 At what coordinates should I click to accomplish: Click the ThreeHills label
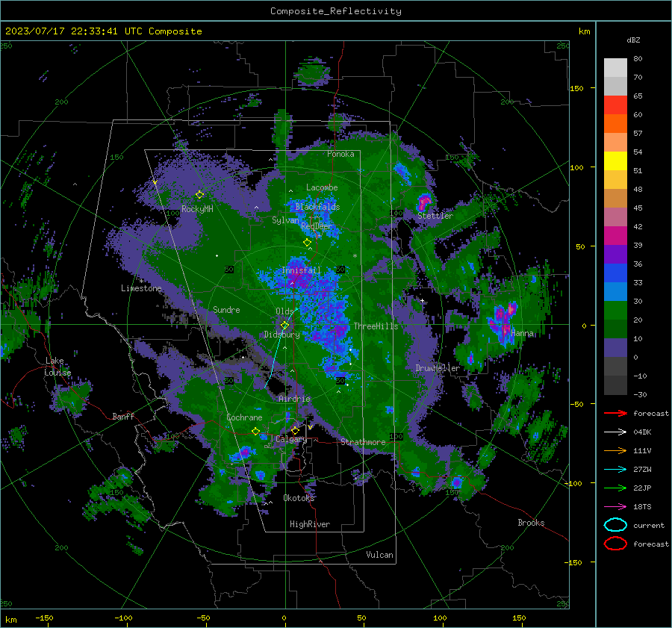pos(376,326)
